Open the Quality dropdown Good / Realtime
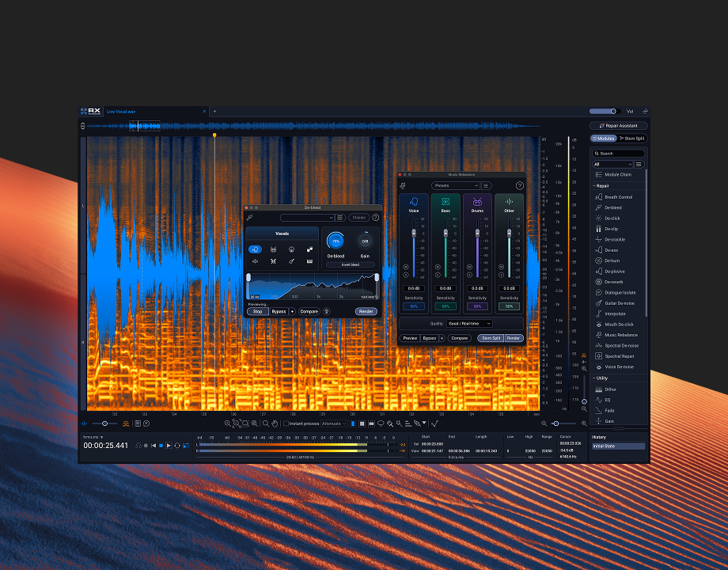728x570 pixels. click(x=469, y=323)
